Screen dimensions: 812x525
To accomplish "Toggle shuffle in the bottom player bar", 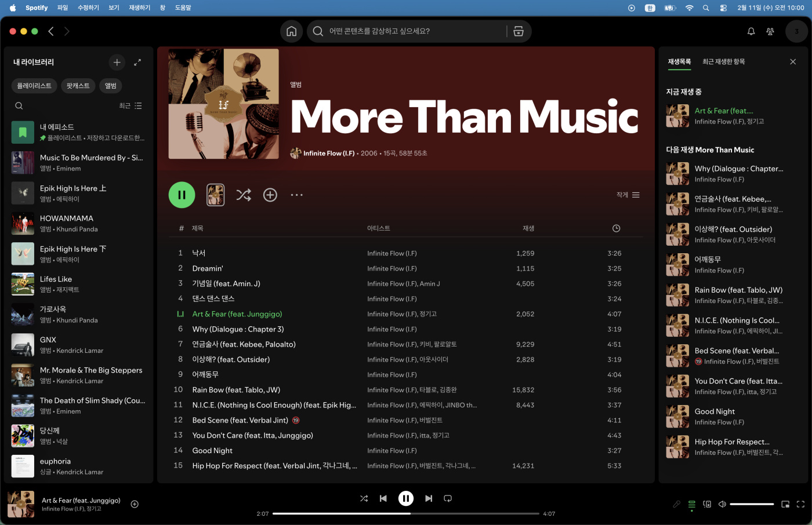I will (364, 498).
